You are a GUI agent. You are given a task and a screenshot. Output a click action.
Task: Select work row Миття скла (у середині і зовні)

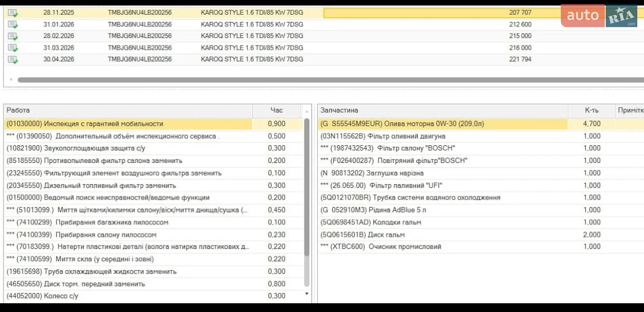click(153, 259)
